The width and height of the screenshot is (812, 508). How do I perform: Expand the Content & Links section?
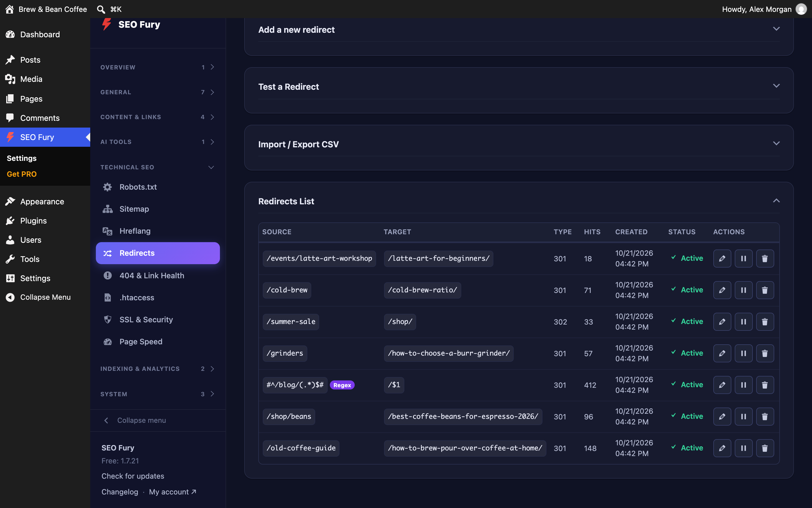click(x=157, y=117)
